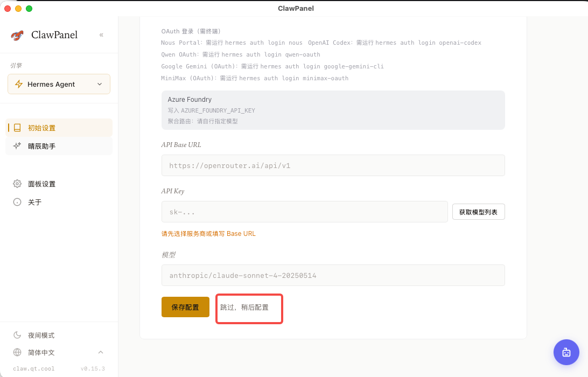Focus the API Base URL input field
The image size is (588, 377).
tap(333, 165)
